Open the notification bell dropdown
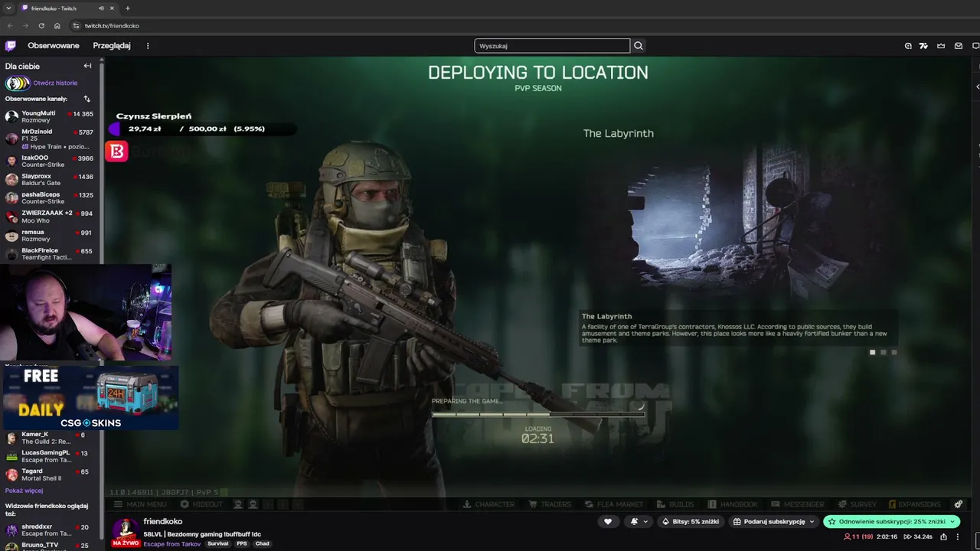This screenshot has height=551, width=980. click(638, 522)
